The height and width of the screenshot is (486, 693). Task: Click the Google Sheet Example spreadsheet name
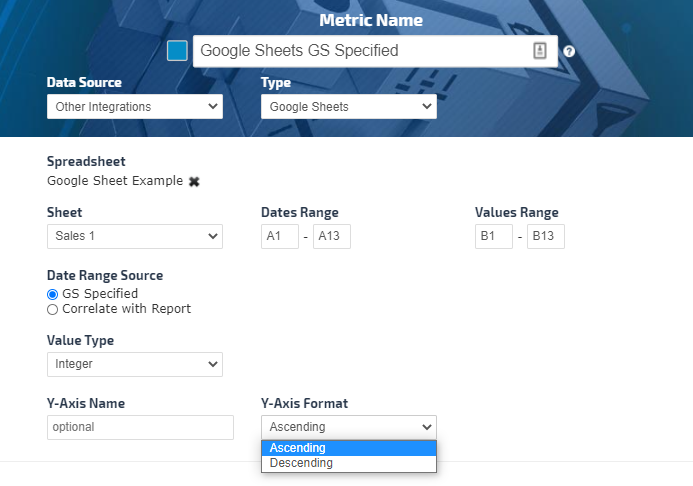coord(115,181)
